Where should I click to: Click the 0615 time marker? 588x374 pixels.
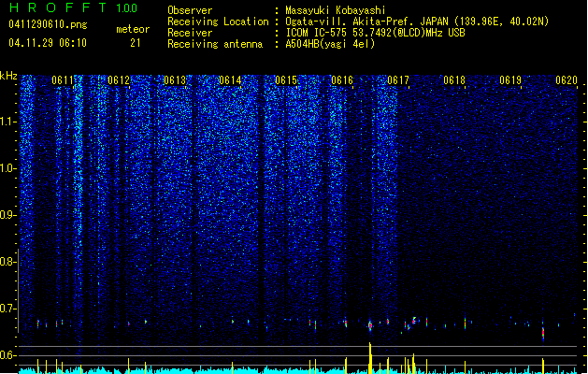coord(286,80)
